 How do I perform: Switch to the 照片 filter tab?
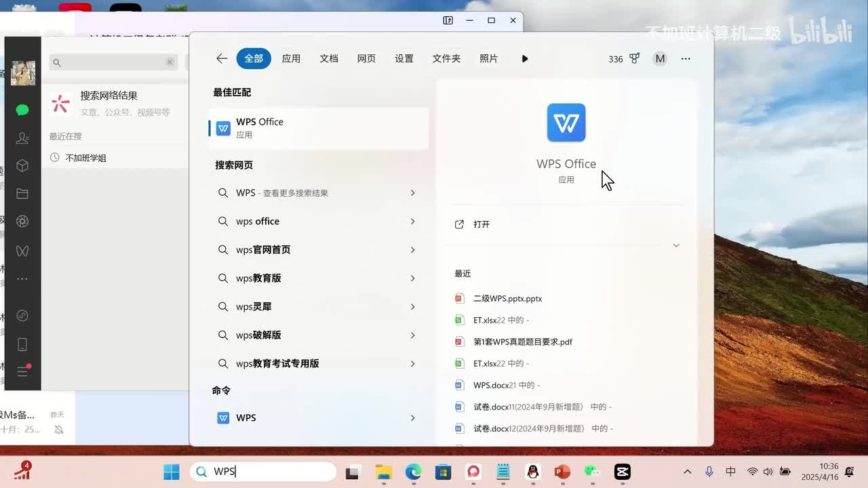pos(489,59)
